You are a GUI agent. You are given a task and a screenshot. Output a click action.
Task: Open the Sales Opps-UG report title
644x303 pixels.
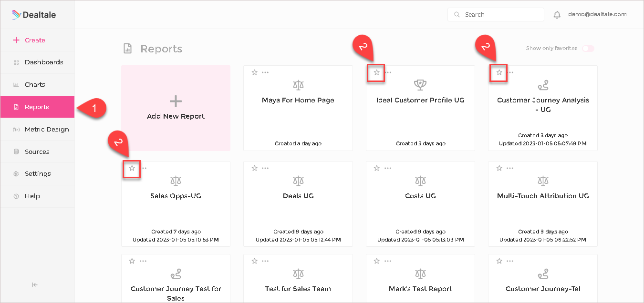click(176, 196)
